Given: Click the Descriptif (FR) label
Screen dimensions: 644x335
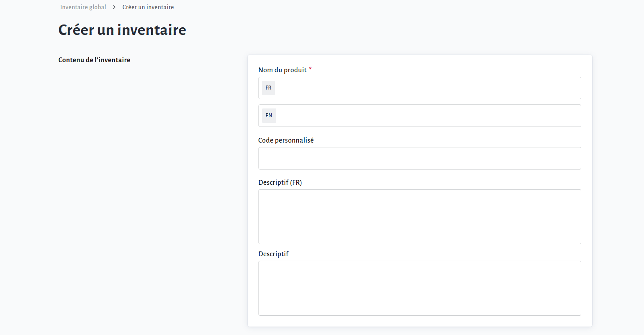Looking at the screenshot, I should [x=280, y=182].
